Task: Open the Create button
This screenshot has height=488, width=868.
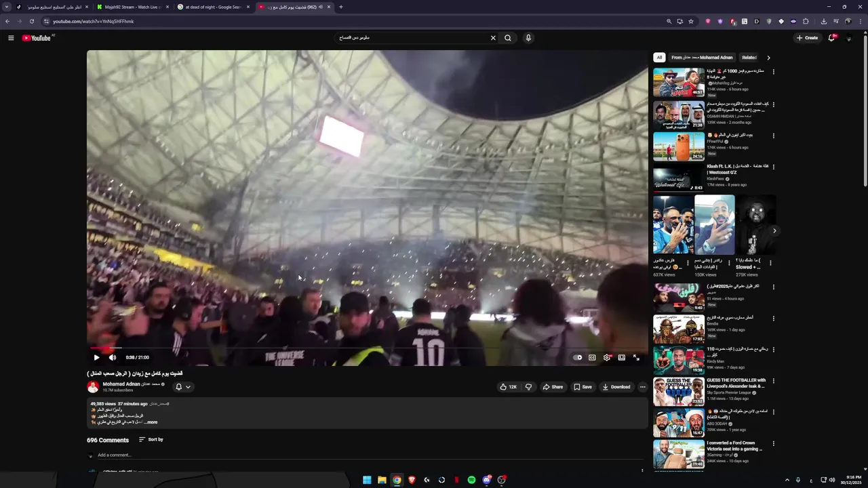Action: click(807, 38)
